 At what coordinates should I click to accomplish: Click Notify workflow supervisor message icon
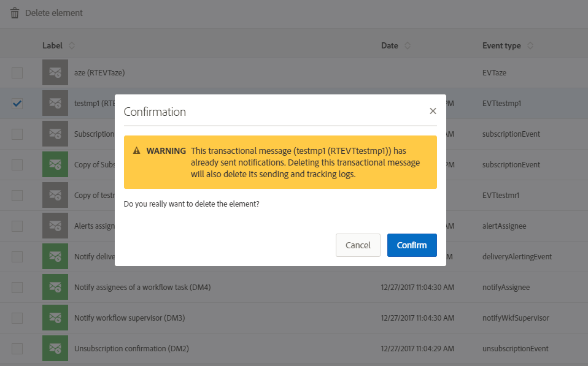(55, 318)
